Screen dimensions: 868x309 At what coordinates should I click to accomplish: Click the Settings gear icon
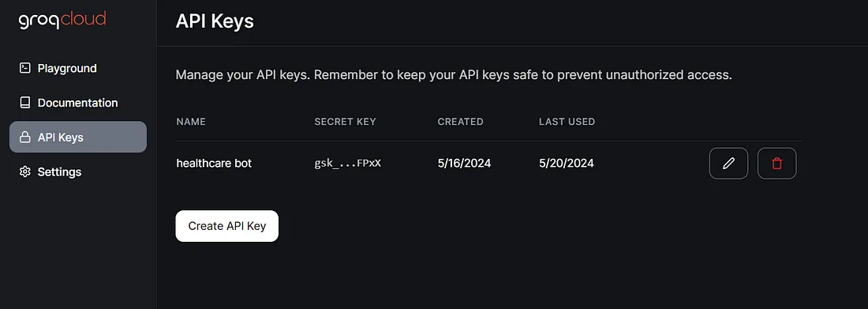24,171
